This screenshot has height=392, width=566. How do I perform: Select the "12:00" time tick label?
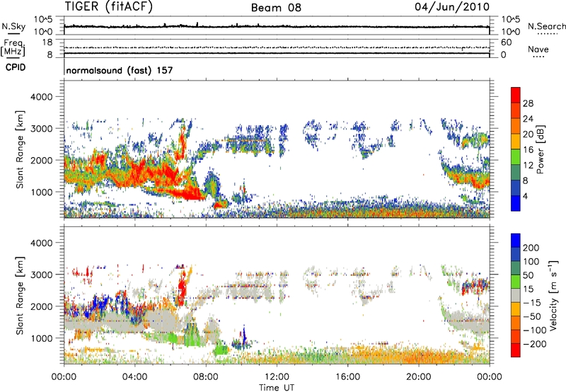tap(277, 377)
